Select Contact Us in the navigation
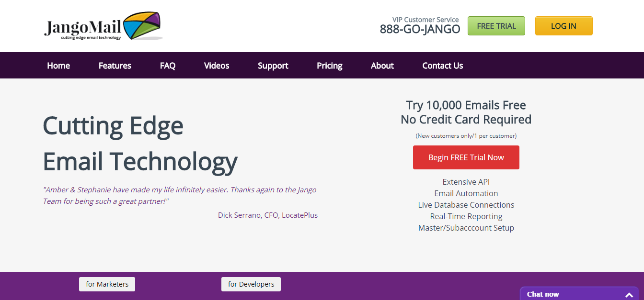Viewport: 644px width, 300px height. point(442,66)
